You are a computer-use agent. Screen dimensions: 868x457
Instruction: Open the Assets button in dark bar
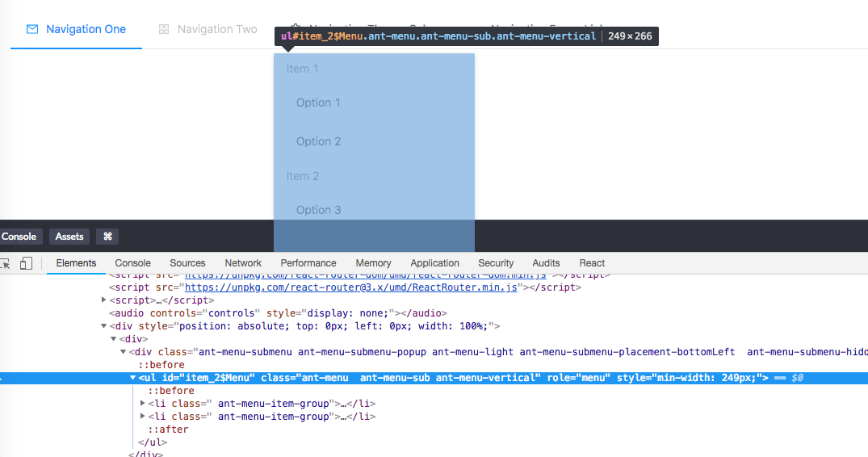tap(69, 237)
